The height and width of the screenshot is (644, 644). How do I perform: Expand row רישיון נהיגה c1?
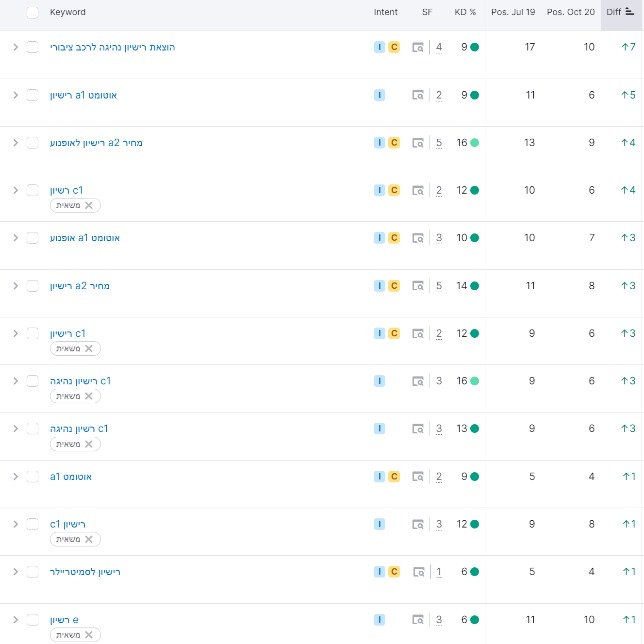(16, 381)
